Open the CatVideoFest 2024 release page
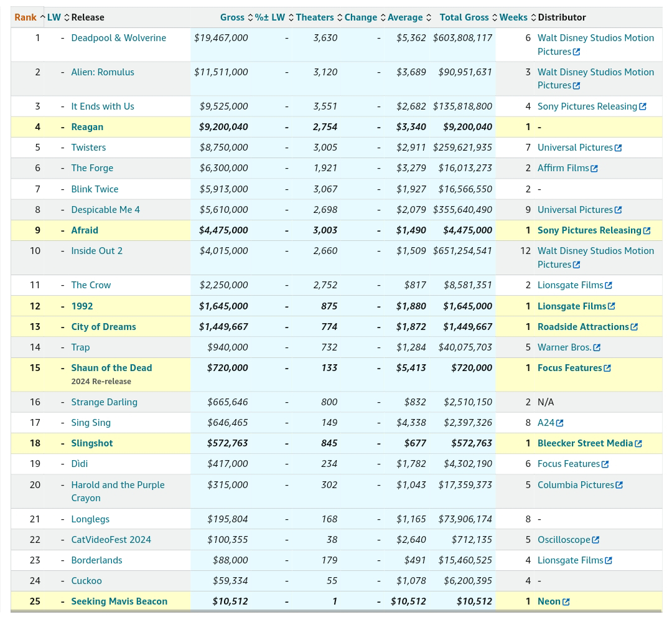 click(x=111, y=540)
